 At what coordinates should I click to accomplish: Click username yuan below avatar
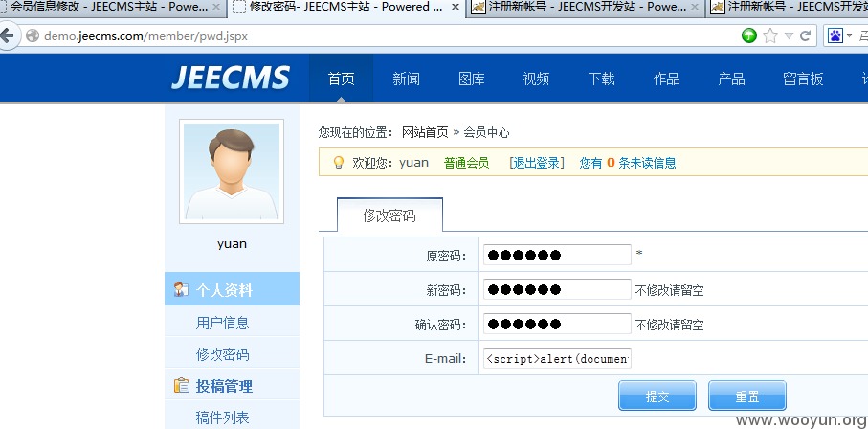click(232, 244)
